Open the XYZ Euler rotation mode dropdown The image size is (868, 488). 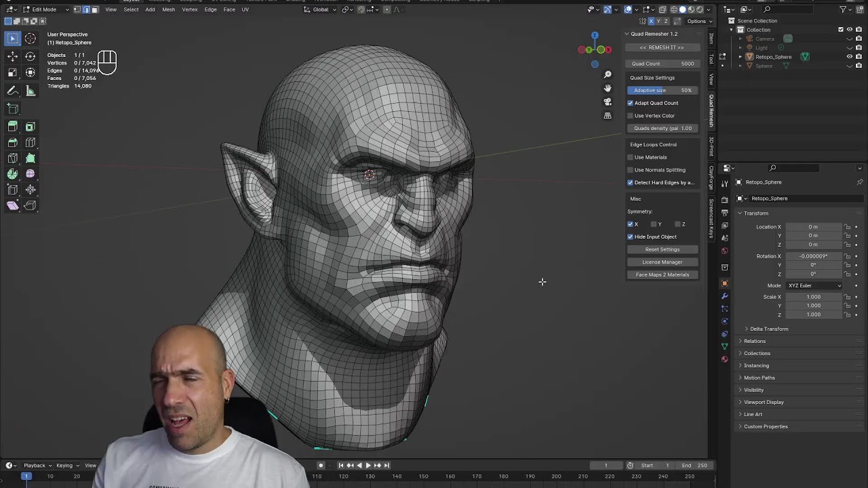click(x=814, y=285)
